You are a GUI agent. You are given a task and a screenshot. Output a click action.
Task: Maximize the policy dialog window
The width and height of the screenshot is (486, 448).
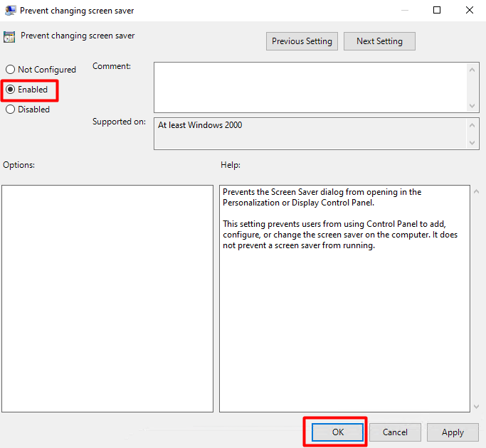437,11
